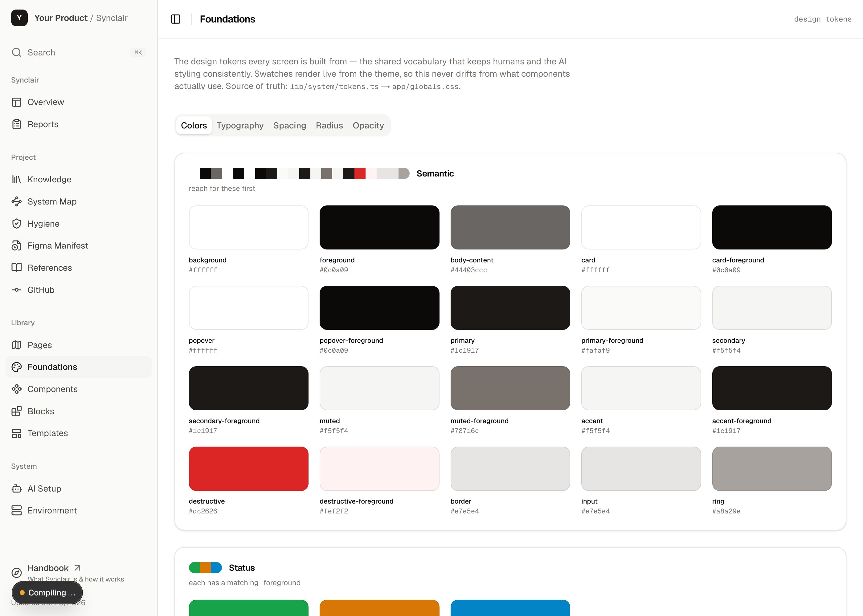The image size is (863, 616).
Task: Toggle the sidebar panel icon
Action: [x=176, y=19]
